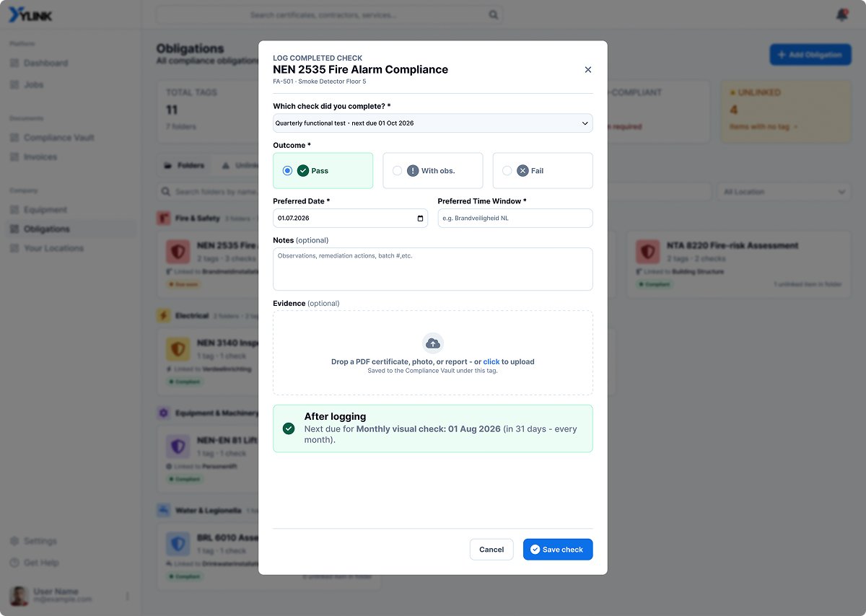The height and width of the screenshot is (616, 866).
Task: Open Dashboard in the sidebar
Action: [x=45, y=63]
